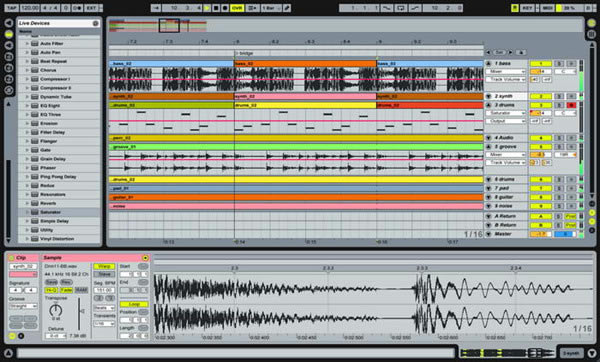Click the Follow button in the transport bar
Image resolution: width=600 pixels, height=362 pixels.
click(156, 8)
